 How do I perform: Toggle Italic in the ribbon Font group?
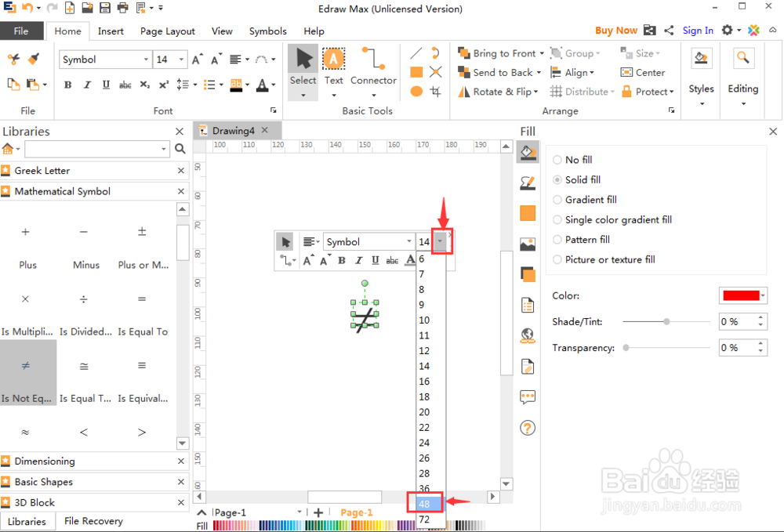(87, 85)
